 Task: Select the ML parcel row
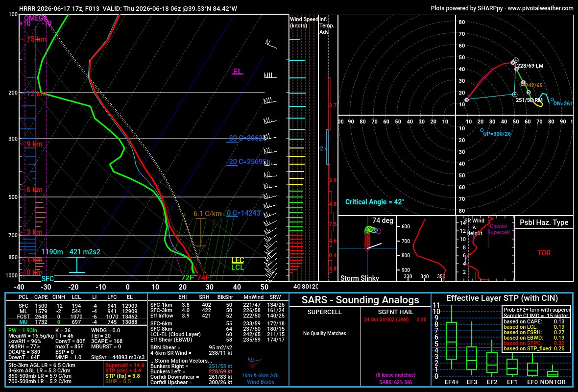coord(76,311)
